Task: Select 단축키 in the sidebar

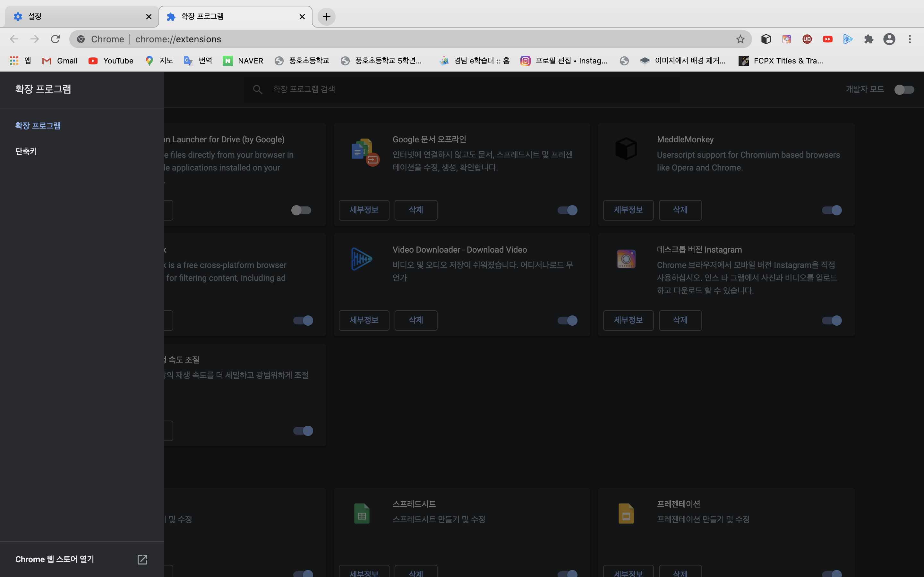Action: [x=26, y=152]
